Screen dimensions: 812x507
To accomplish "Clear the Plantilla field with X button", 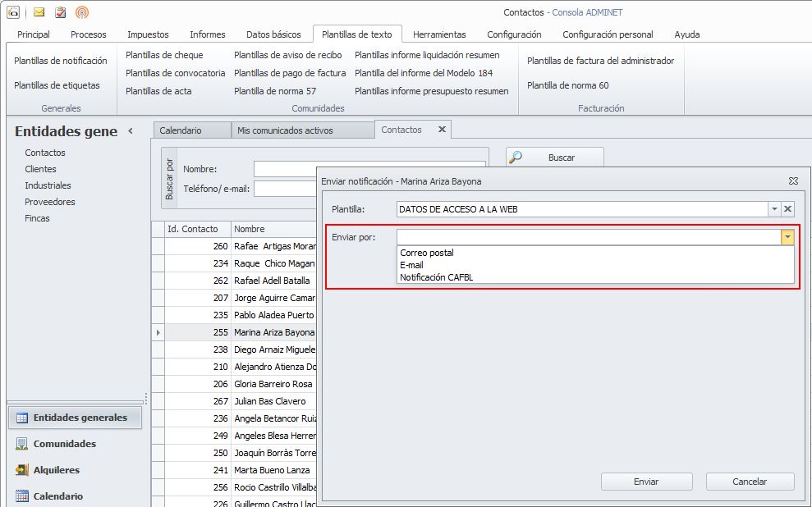I will [787, 209].
